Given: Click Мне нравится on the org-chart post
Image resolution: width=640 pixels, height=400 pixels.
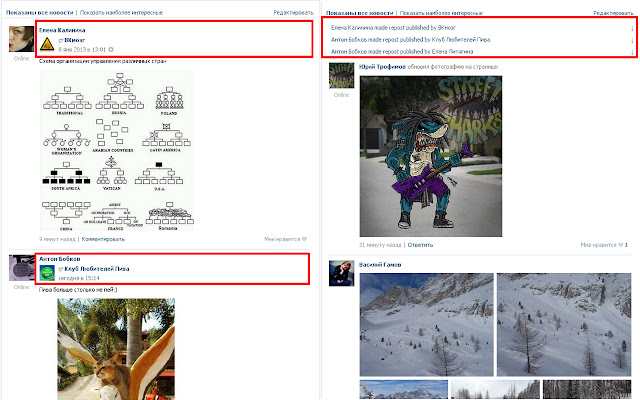Looking at the screenshot, I should (285, 239).
